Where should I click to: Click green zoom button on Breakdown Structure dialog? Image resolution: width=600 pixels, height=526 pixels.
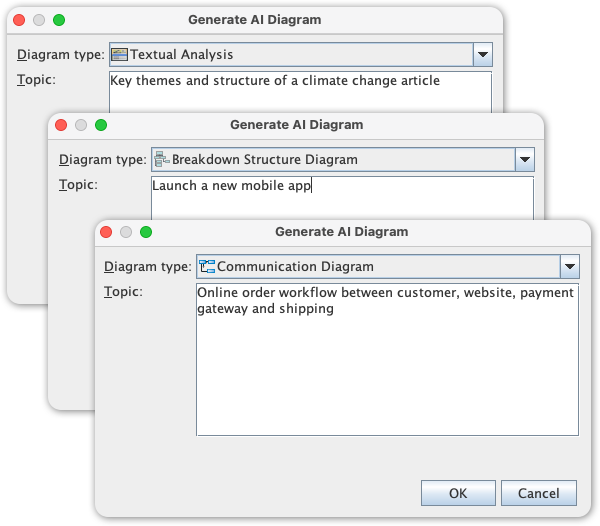(101, 125)
